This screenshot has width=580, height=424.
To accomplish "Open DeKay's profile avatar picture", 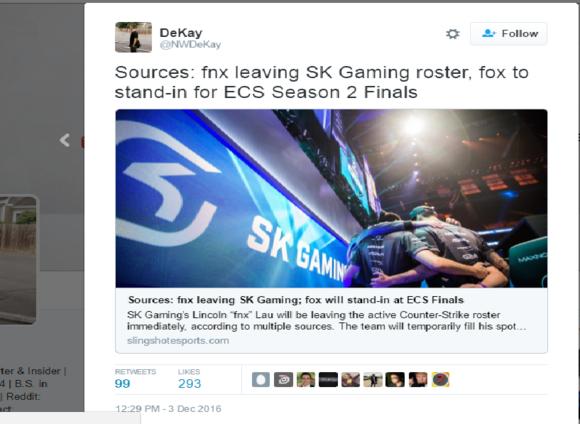I will coord(133,37).
